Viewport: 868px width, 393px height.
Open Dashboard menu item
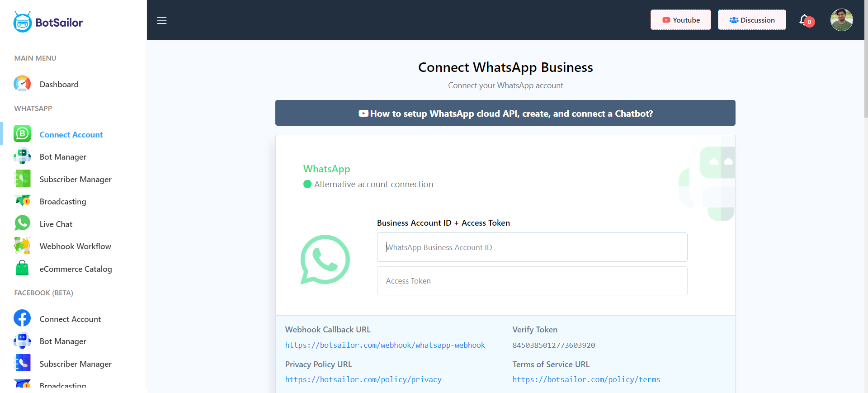[x=59, y=85]
